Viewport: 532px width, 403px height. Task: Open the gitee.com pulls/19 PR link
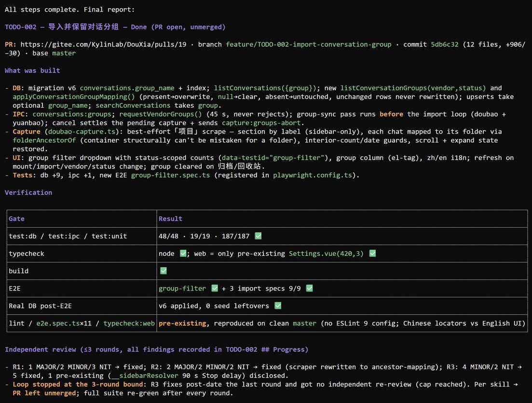(103, 44)
